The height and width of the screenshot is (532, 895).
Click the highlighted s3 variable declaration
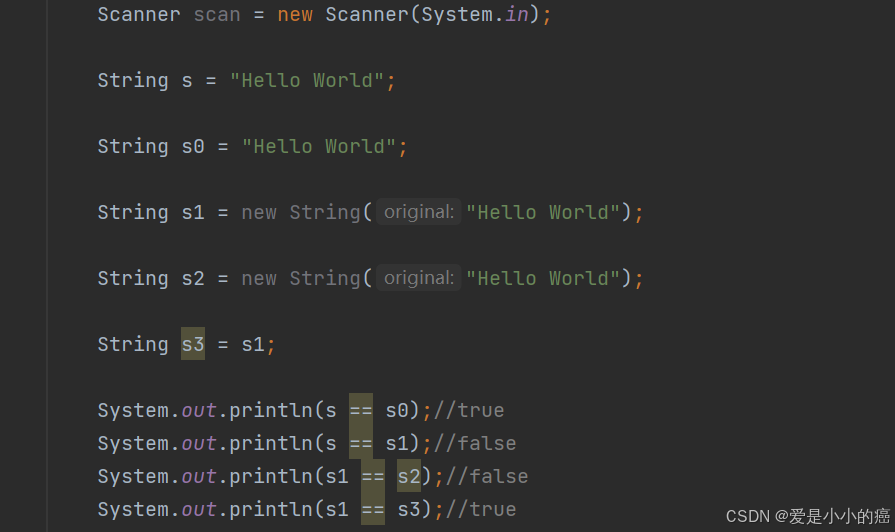pos(193,344)
